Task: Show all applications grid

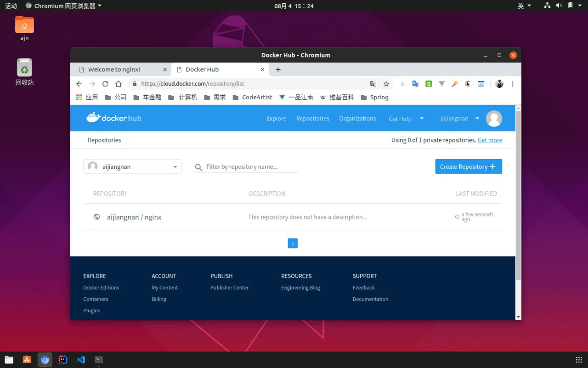Action: [579, 360]
